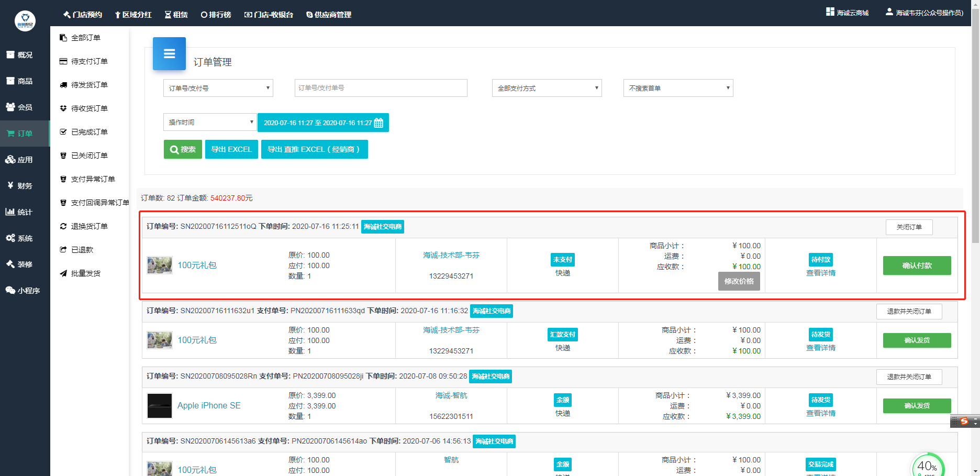Click the 订单号/支付单号 search input field
This screenshot has width=980, height=476.
381,88
